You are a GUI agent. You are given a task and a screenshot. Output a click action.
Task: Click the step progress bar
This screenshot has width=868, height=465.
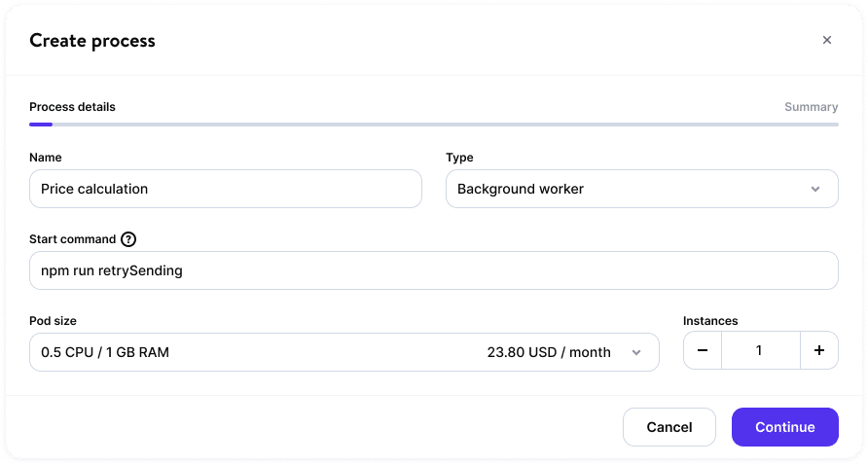[x=433, y=125]
